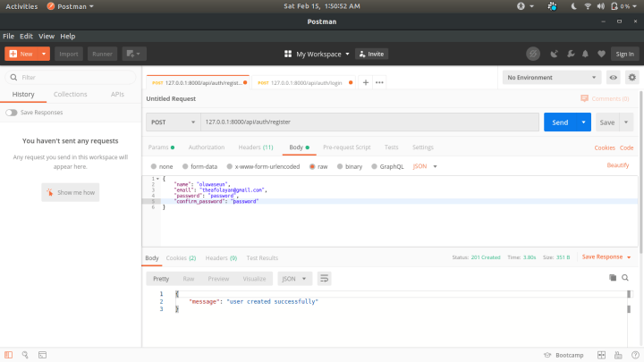Toggle the Save Responses switch
Image resolution: width=644 pixels, height=362 pixels.
tap(11, 113)
